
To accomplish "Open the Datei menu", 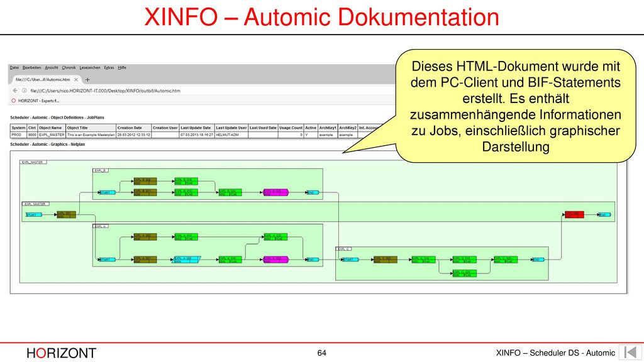I will click(14, 68).
